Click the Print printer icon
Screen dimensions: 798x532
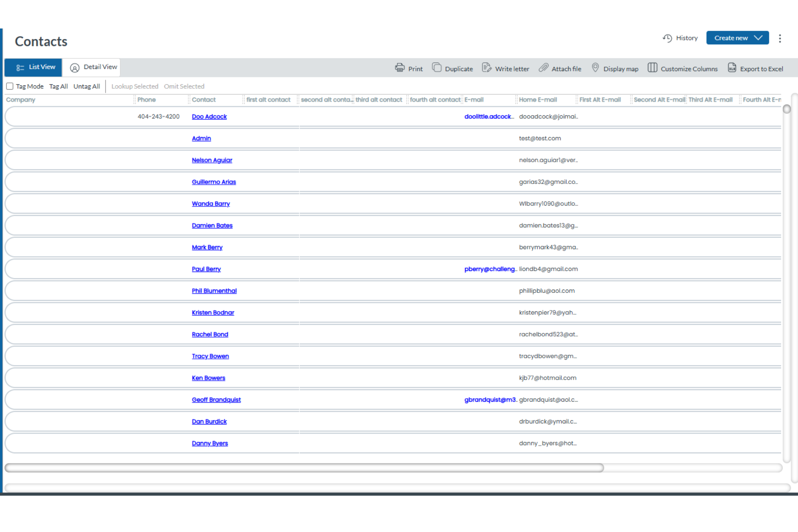[x=400, y=68]
